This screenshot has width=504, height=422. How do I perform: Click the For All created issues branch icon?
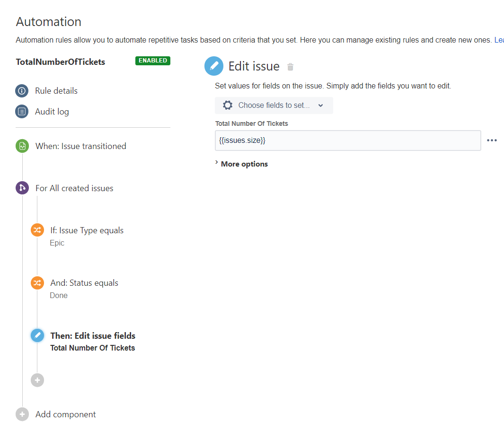[22, 188]
